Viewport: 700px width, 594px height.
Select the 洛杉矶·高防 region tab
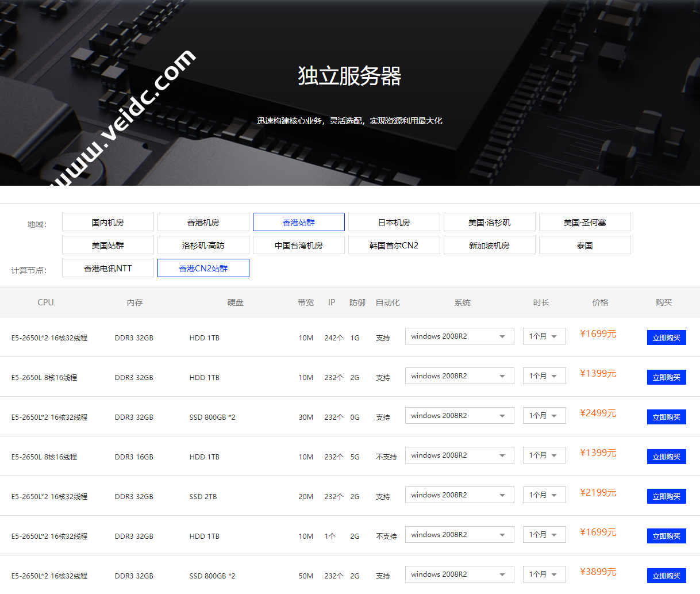[203, 245]
